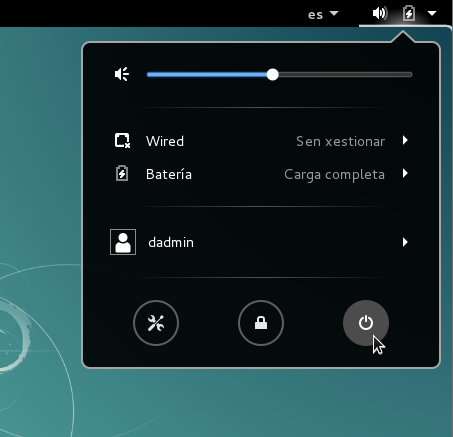Click the dadmin user avatar
Image resolution: width=453 pixels, height=437 pixels.
point(123,242)
